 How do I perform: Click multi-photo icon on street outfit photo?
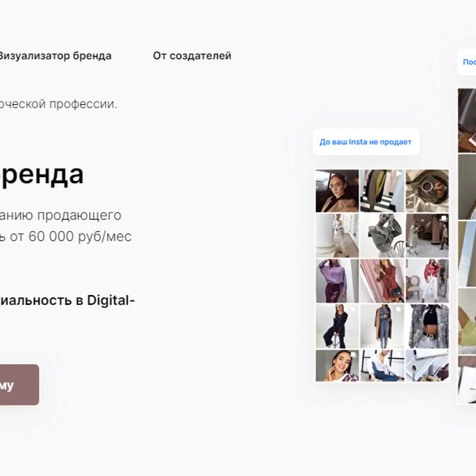[x=443, y=218]
